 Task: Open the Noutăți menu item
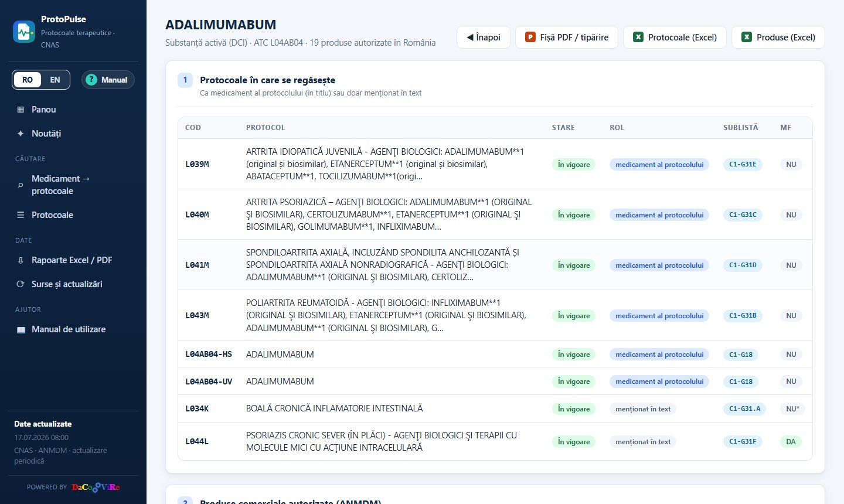tap(73, 134)
